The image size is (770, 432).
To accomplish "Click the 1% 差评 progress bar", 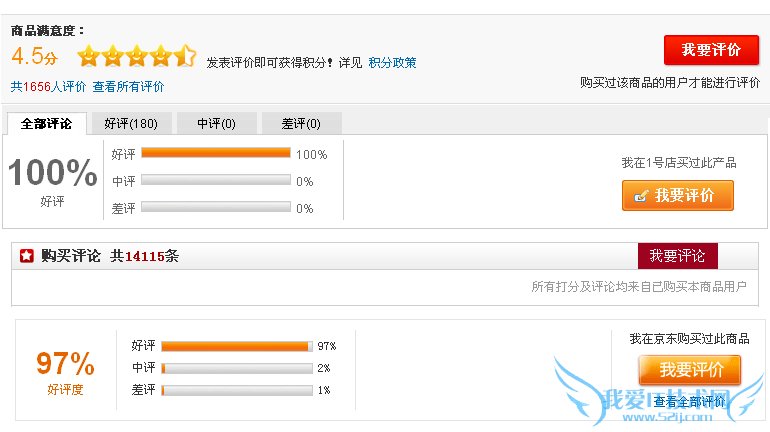I will pyautogui.click(x=236, y=390).
